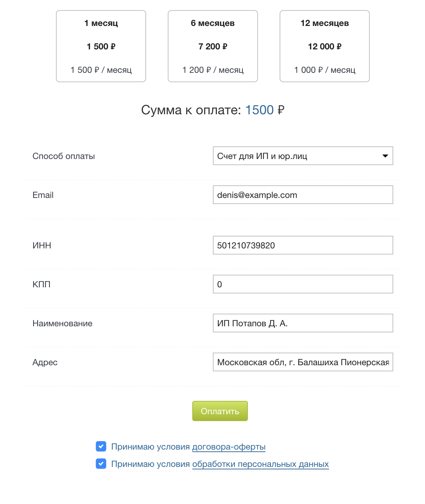Choose the 6 месяцев subscription plan
The image size is (425, 504).
tap(213, 46)
